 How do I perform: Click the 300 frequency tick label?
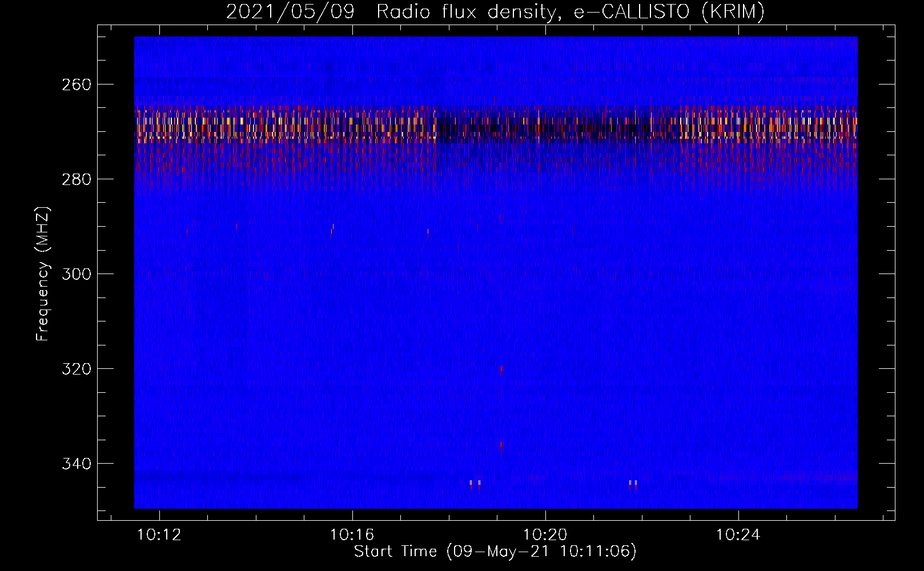[76, 274]
